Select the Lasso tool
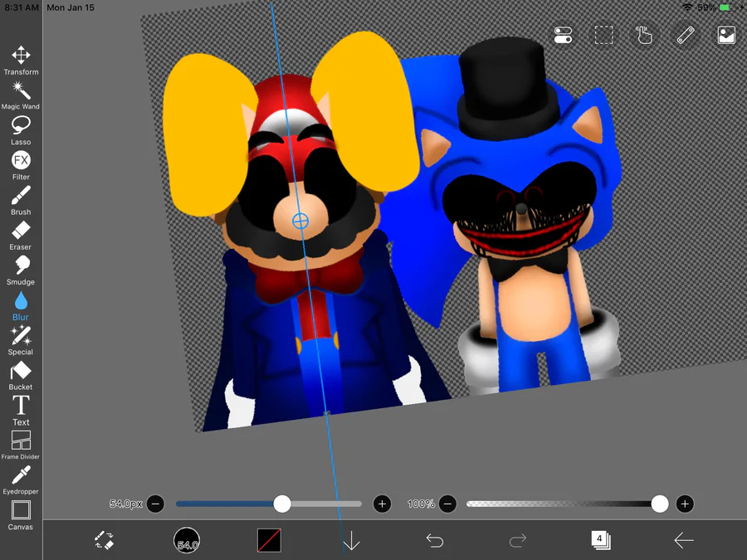 tap(21, 130)
